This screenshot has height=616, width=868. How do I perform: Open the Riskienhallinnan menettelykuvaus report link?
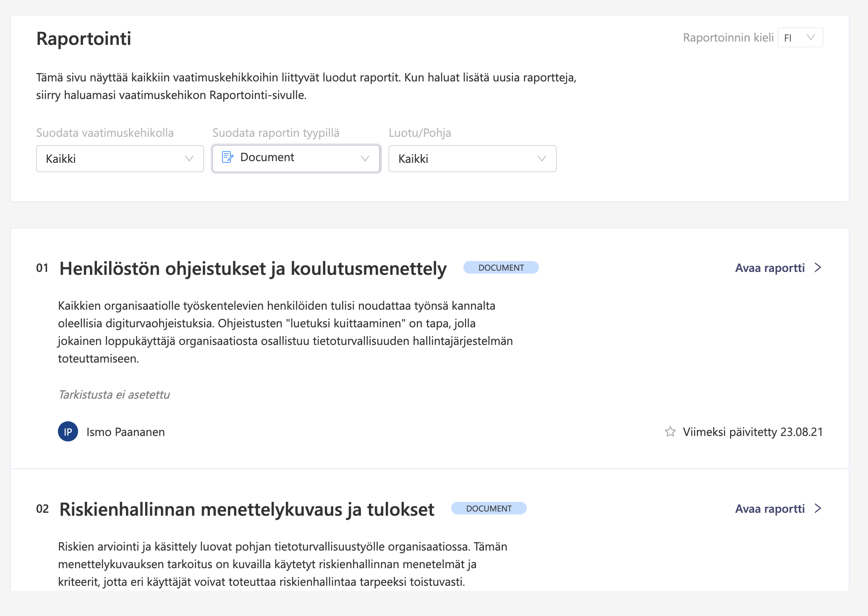tap(770, 509)
